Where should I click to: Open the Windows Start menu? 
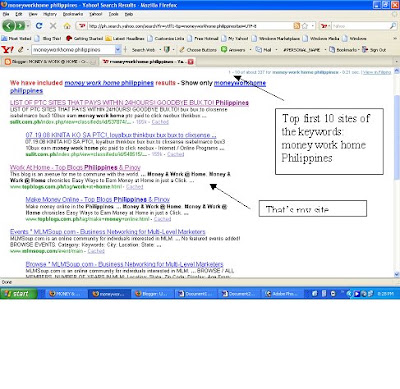(18, 294)
